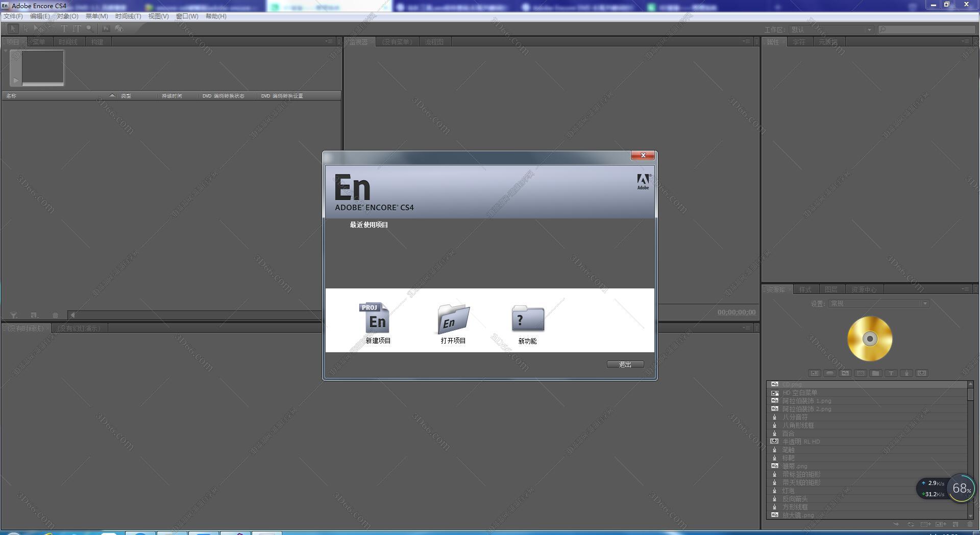Select the text tool in the toolbar
The image size is (980, 535).
[x=63, y=29]
